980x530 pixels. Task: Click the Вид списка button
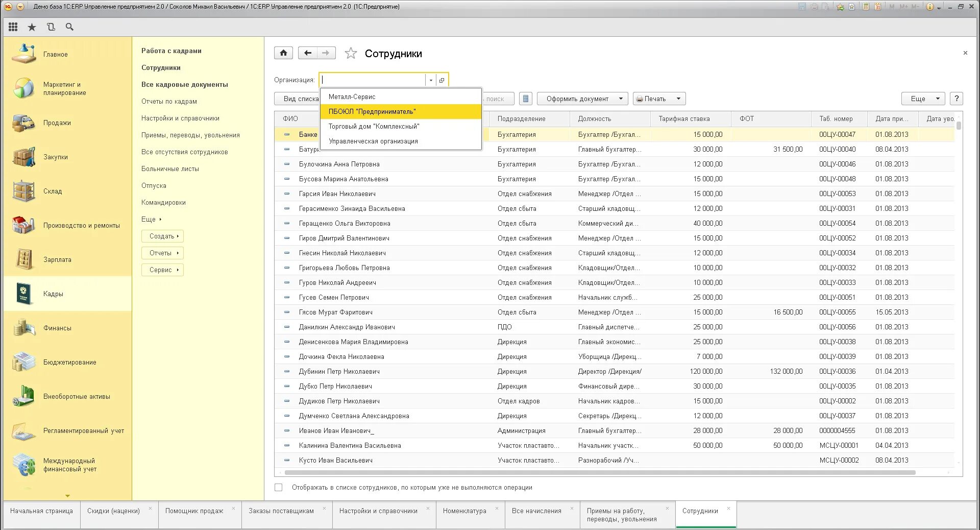tap(298, 99)
